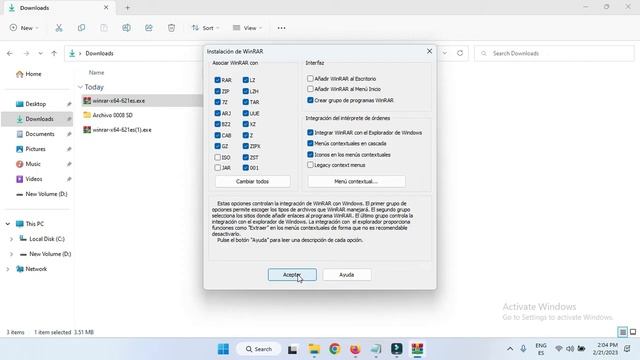Image resolution: width=640 pixels, height=360 pixels.
Task: Click the Paste icon in Explorer toolbar
Action: tap(104, 28)
